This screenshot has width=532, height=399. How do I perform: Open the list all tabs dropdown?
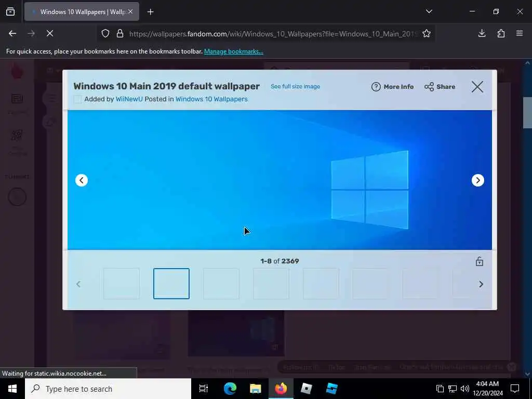pyautogui.click(x=429, y=11)
